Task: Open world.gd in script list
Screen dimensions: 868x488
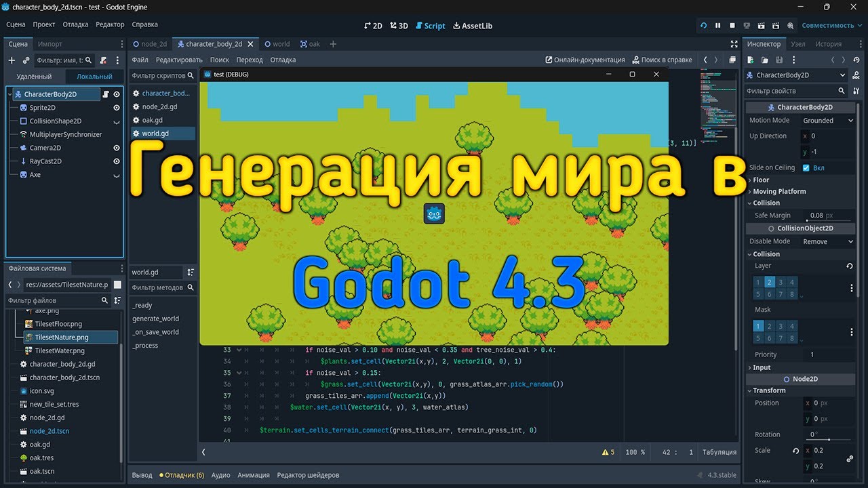Action: click(x=162, y=134)
